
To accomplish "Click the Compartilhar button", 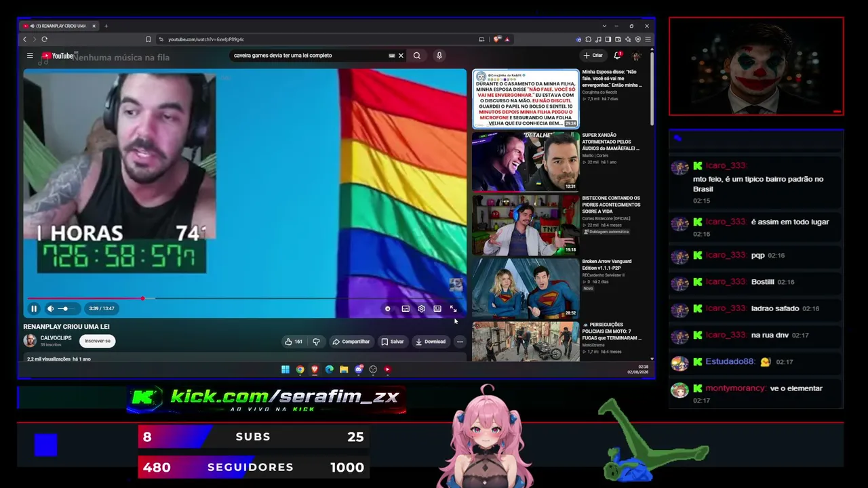I will [351, 342].
